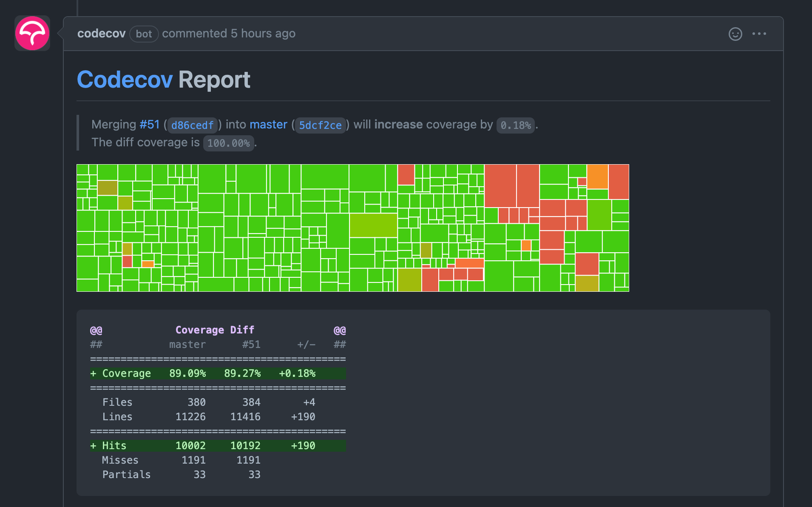Open commit d86cedf link

pyautogui.click(x=192, y=125)
